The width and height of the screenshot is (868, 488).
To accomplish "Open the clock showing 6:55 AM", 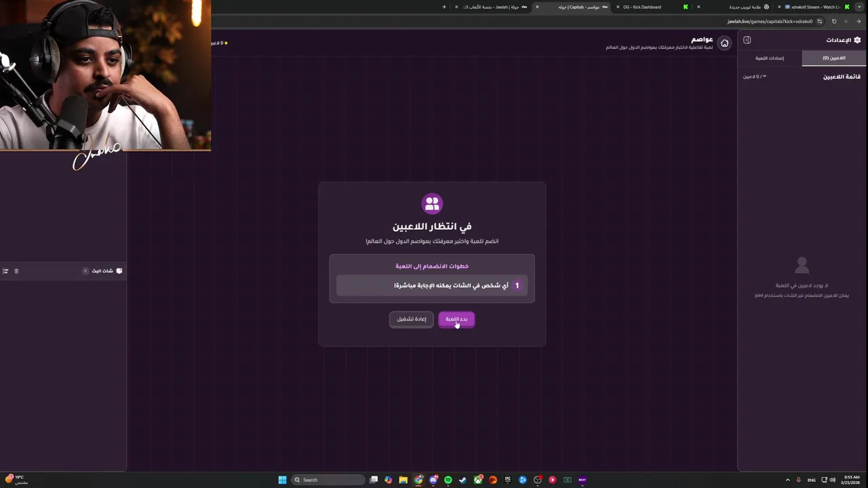I will (852, 480).
